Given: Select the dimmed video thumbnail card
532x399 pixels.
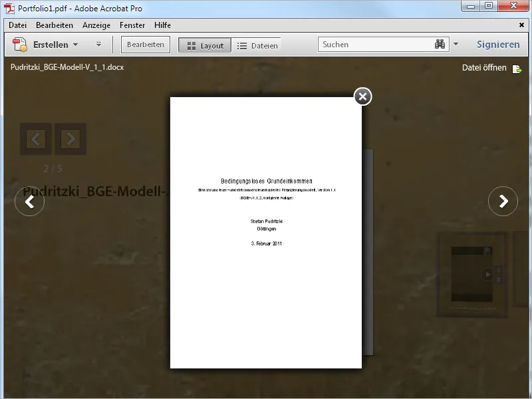Looking at the screenshot, I should point(472,275).
